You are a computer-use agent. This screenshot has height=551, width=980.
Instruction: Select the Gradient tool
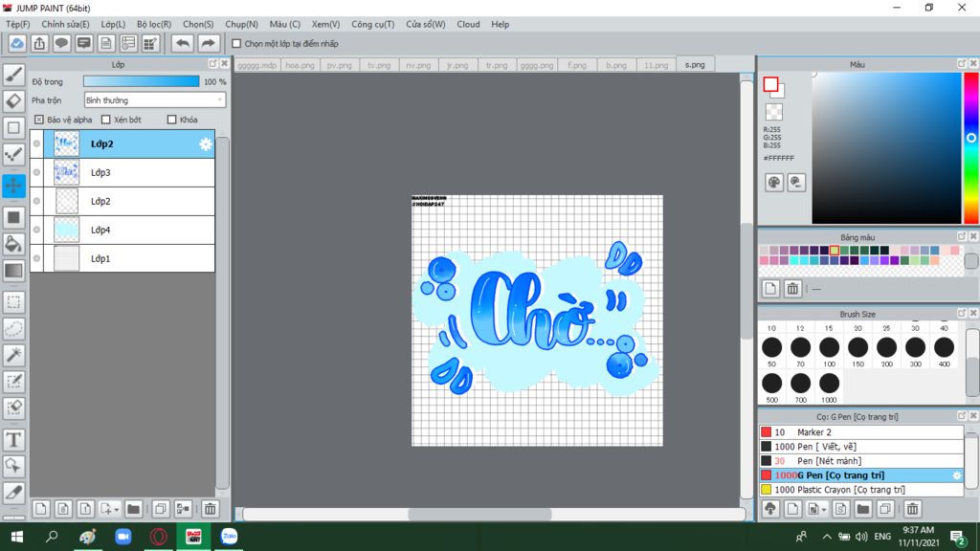point(13,271)
